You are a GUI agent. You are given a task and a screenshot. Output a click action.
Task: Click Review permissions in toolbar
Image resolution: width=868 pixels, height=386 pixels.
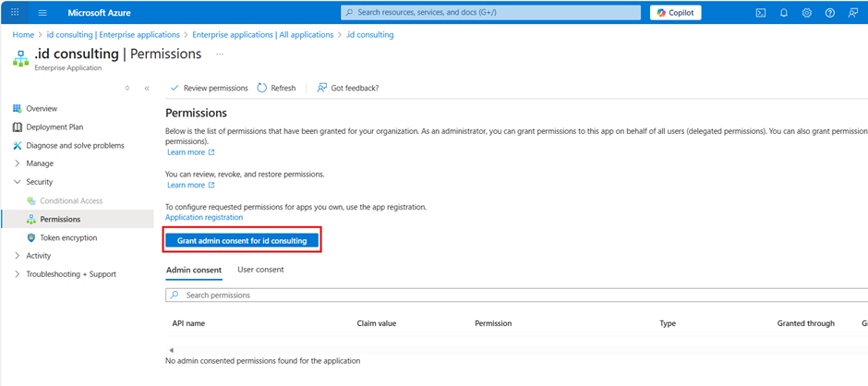point(209,88)
